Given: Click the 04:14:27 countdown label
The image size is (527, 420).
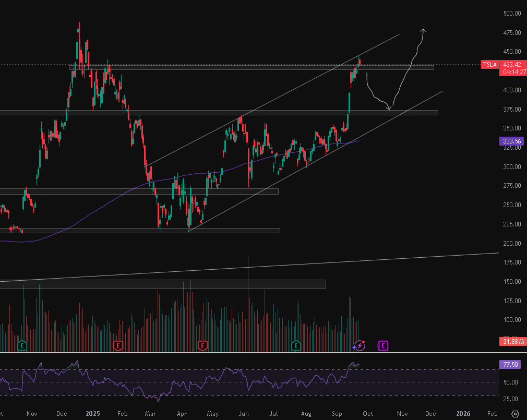Looking at the screenshot, I should pyautogui.click(x=514, y=72).
